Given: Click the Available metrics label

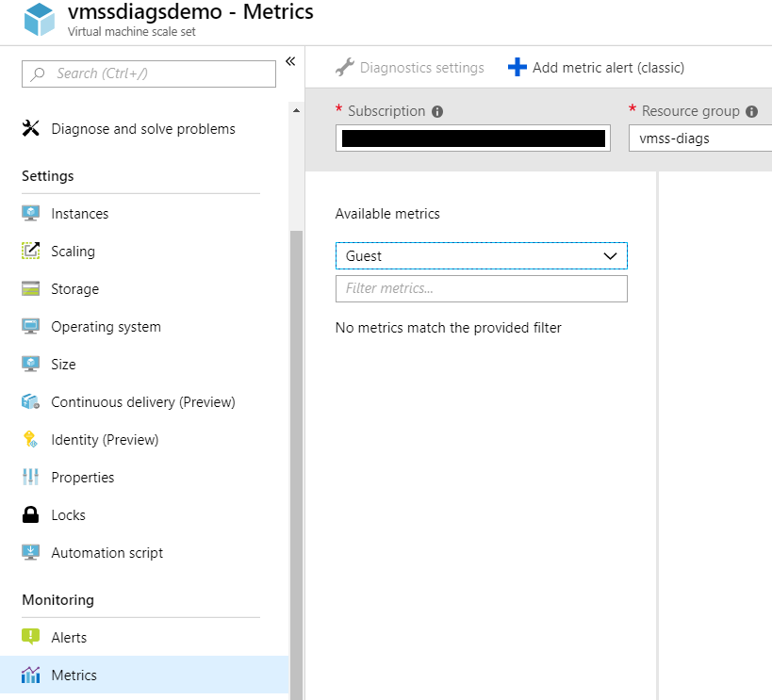Looking at the screenshot, I should coord(387,214).
